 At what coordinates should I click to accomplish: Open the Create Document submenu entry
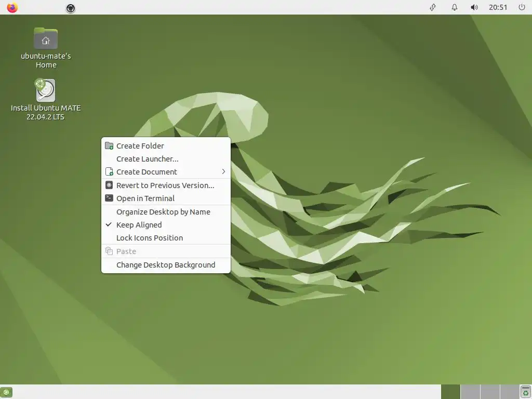pos(166,171)
